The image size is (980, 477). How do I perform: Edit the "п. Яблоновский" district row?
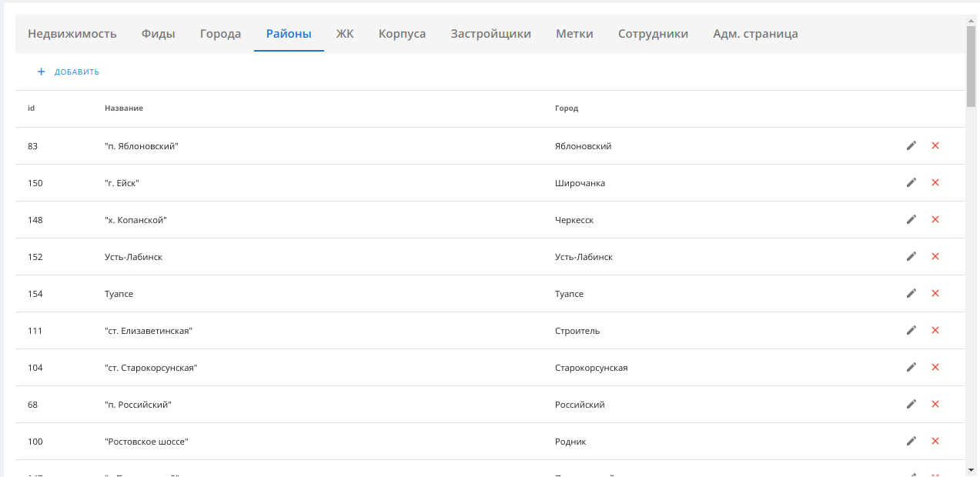point(911,145)
